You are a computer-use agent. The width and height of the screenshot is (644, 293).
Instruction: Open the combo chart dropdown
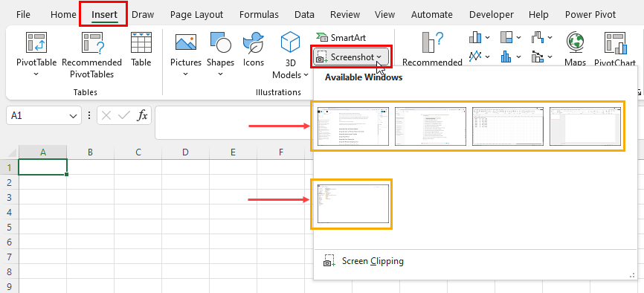pyautogui.click(x=550, y=56)
